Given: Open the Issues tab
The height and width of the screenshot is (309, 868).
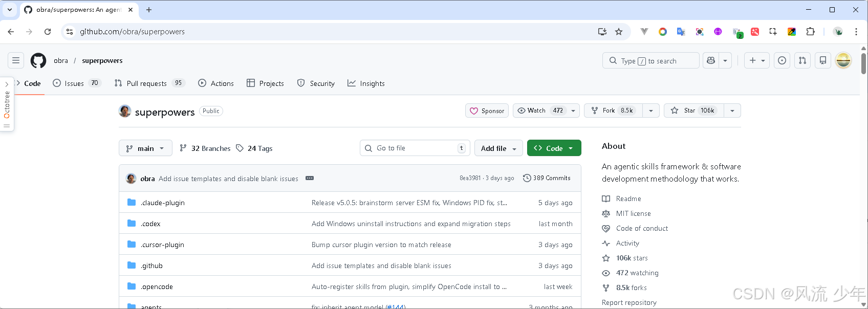Looking at the screenshot, I should click(x=77, y=83).
